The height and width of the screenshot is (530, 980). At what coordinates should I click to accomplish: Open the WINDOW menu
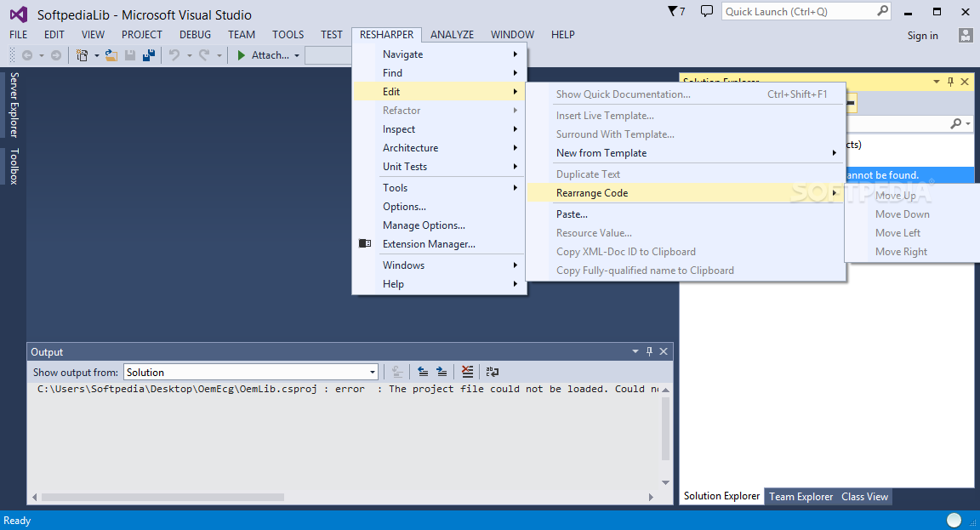[x=512, y=35]
